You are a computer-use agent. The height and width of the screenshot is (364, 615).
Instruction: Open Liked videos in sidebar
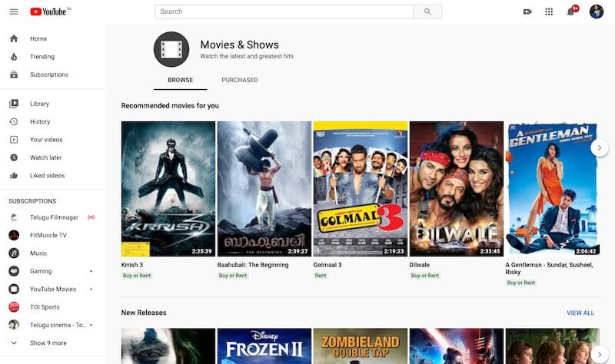(47, 176)
